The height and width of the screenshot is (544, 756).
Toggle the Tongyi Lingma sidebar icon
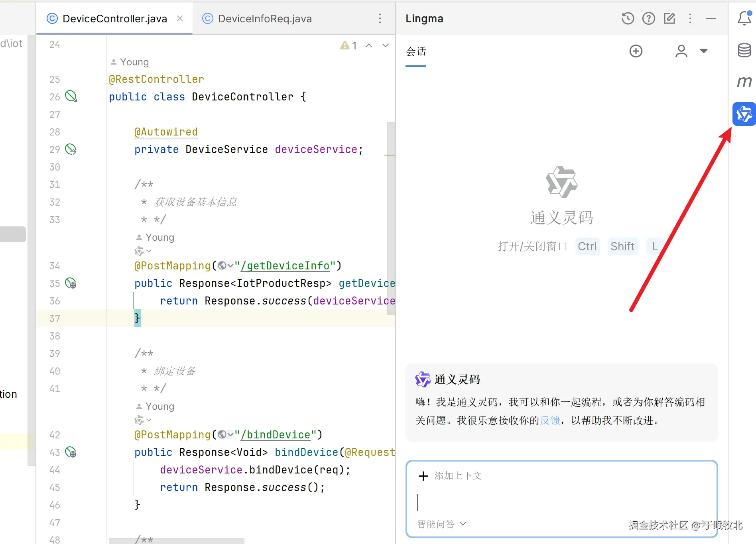[x=744, y=114]
